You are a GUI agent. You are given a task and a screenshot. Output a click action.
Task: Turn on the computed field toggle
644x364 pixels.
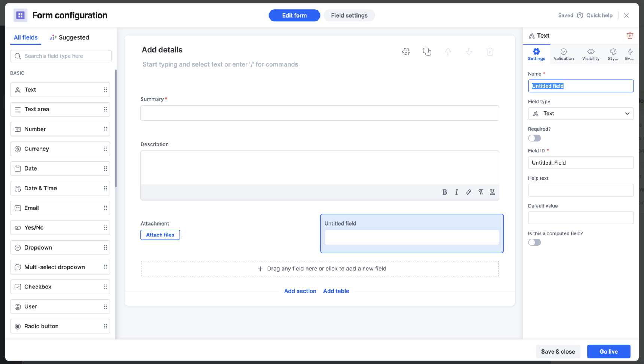(x=534, y=242)
